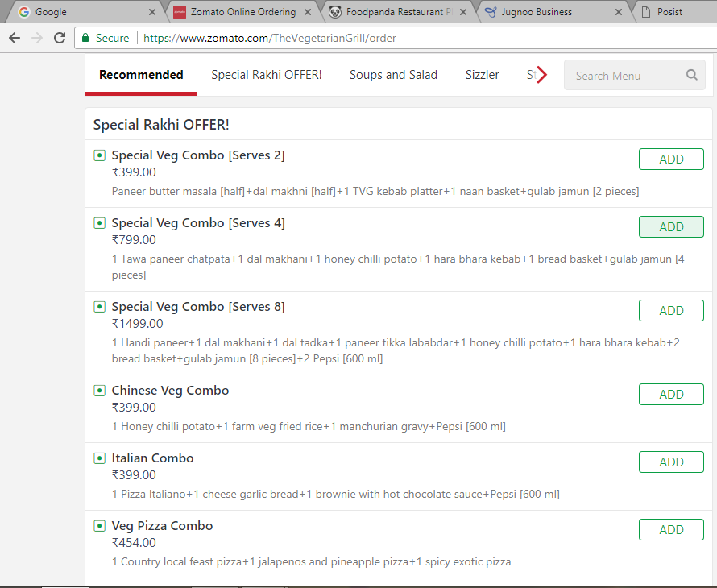Switch to the Posist browser tab
The width and height of the screenshot is (717, 588).
coord(674,12)
